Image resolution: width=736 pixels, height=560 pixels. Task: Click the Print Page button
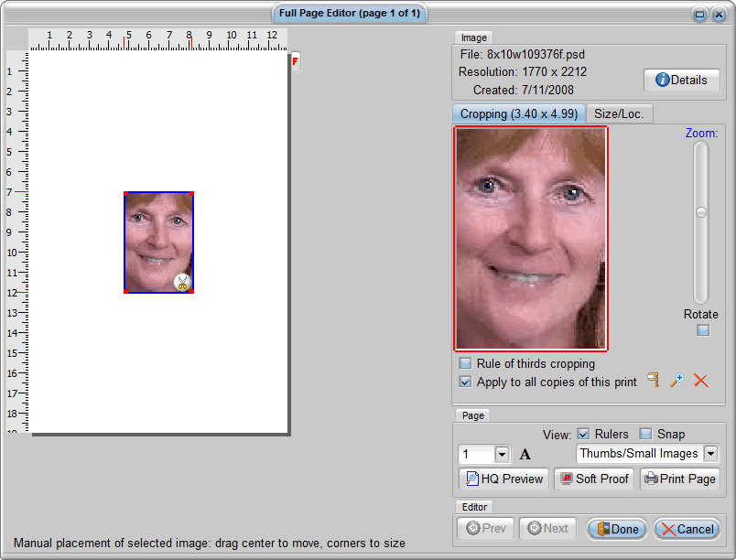pos(680,479)
